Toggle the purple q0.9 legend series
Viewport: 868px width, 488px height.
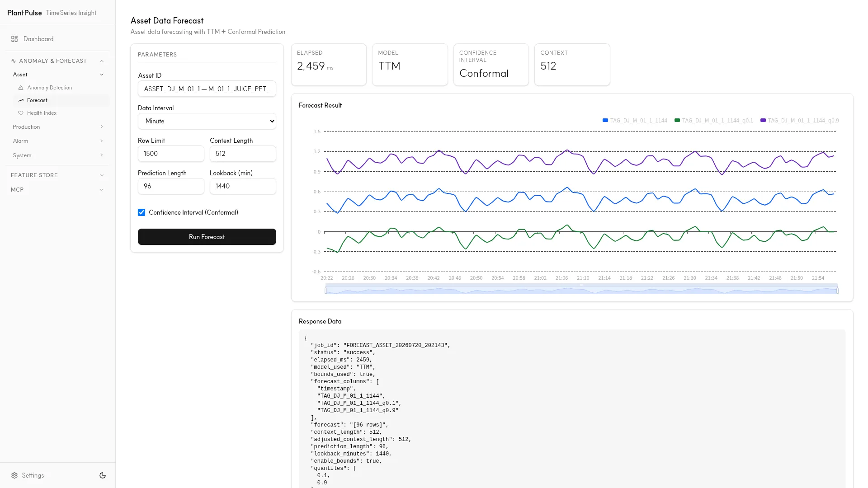click(799, 121)
